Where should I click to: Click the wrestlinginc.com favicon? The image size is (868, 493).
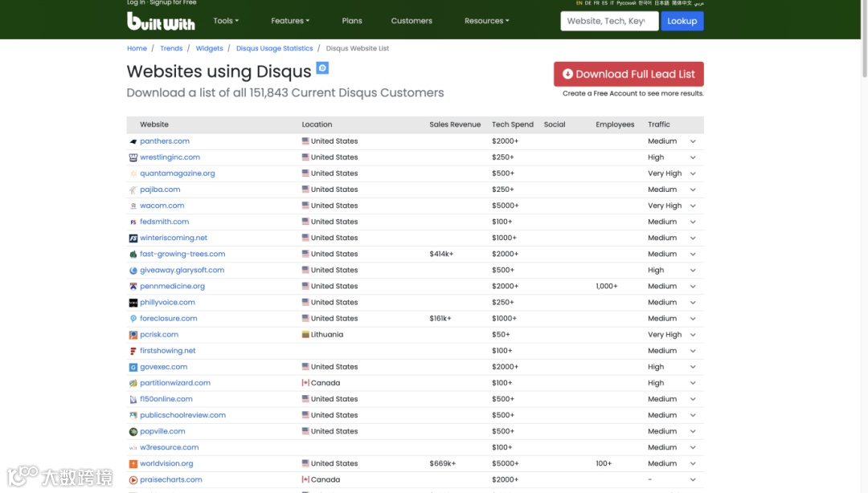coord(133,157)
